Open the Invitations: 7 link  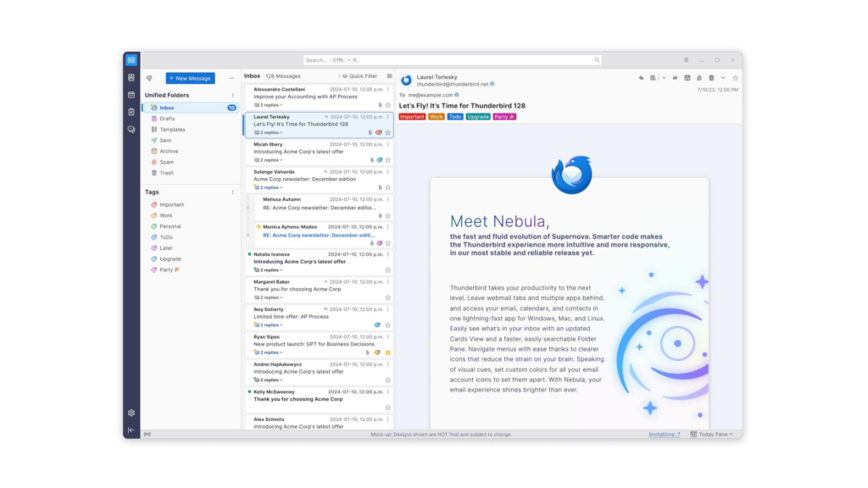coord(665,435)
